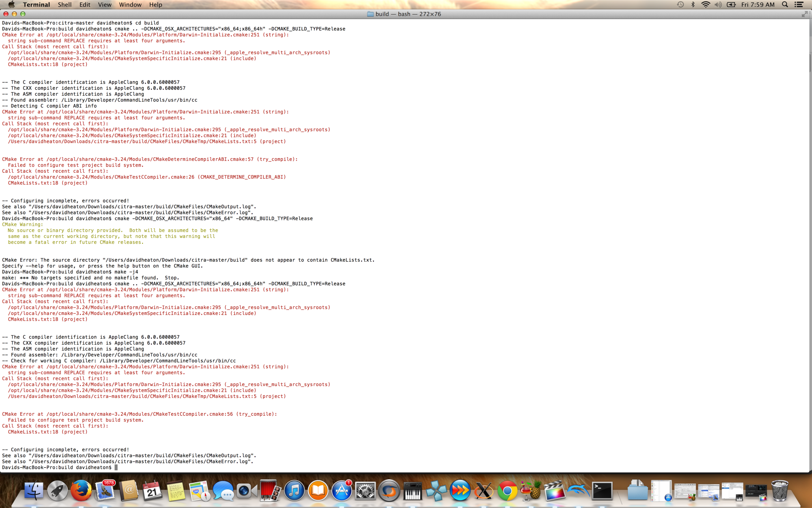Viewport: 812px width, 508px height.
Task: Open the Trash in the Dock
Action: tap(780, 491)
